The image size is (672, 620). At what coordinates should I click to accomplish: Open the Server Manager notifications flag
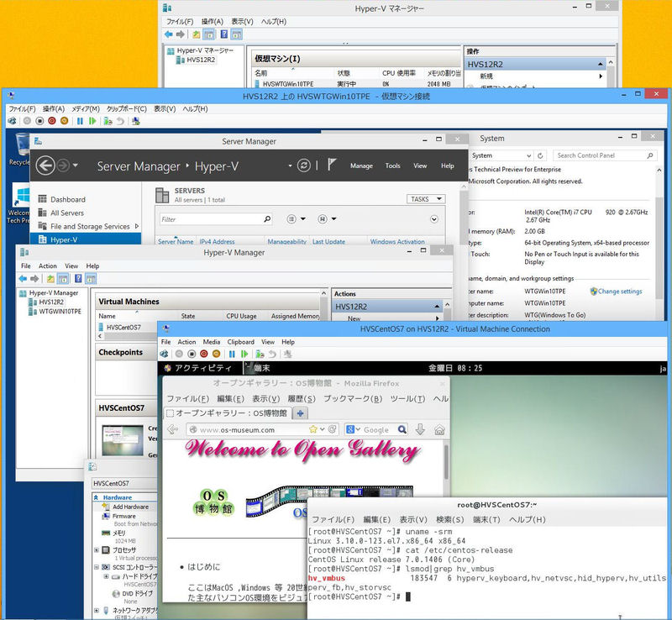[332, 165]
